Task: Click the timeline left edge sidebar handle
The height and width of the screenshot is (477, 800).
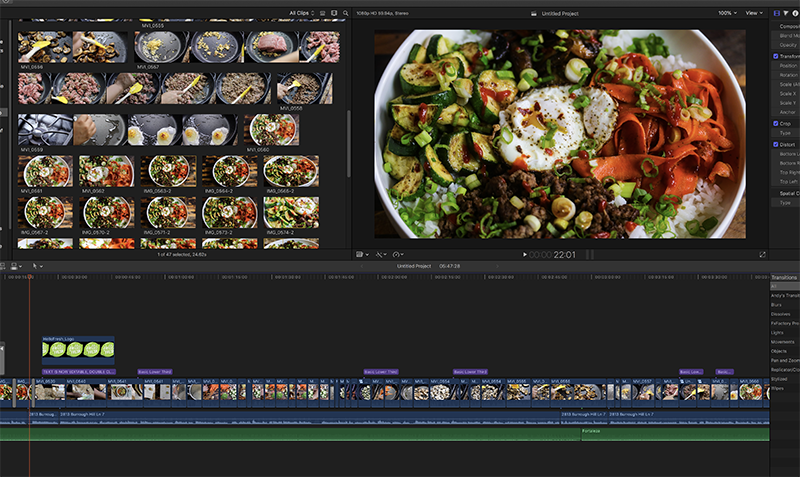Action: click(2, 358)
